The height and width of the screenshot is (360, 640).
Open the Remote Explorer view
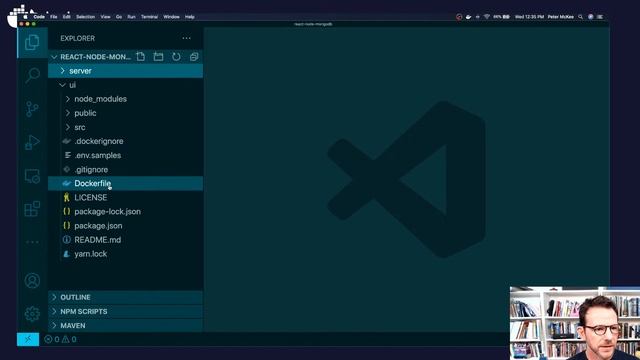click(32, 176)
